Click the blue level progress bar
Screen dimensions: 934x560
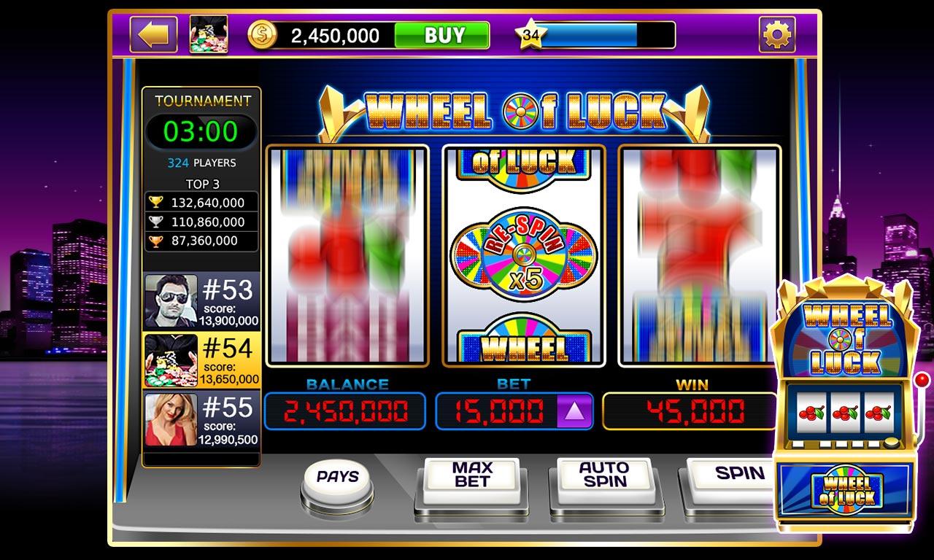pos(589,35)
